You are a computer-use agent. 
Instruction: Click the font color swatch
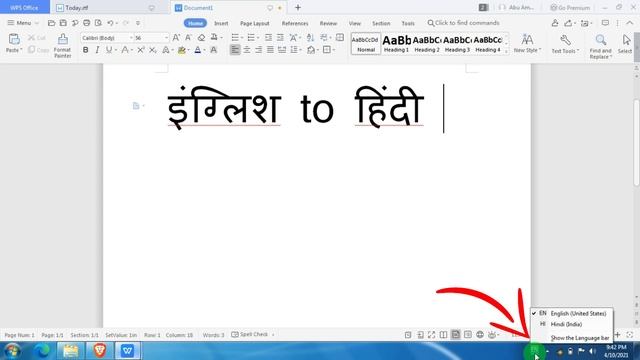pos(198,50)
